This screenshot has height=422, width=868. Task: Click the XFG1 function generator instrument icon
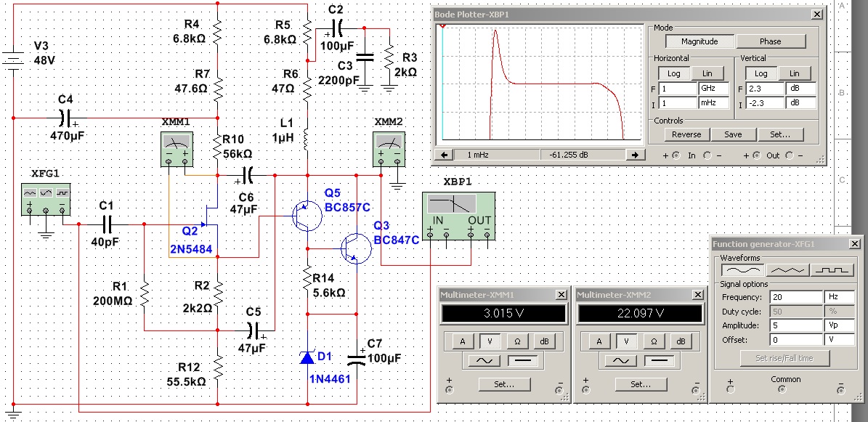pyautogui.click(x=46, y=199)
